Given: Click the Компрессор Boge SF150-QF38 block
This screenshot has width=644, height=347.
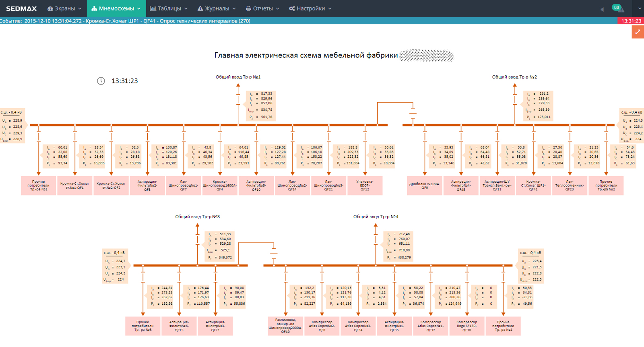Looking at the screenshot, I should pyautogui.click(x=466, y=326).
